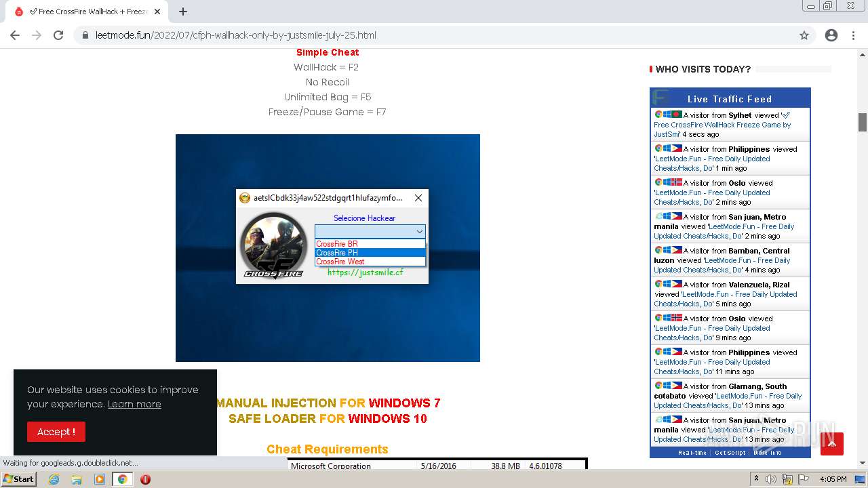Close the Free CrossFire WallHack tab

157,12
